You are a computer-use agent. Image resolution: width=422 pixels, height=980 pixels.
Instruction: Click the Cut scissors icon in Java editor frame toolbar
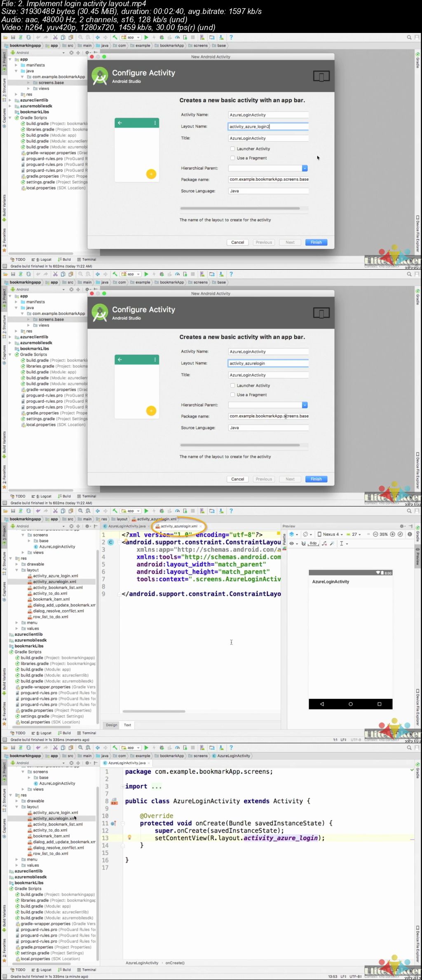tap(55, 747)
